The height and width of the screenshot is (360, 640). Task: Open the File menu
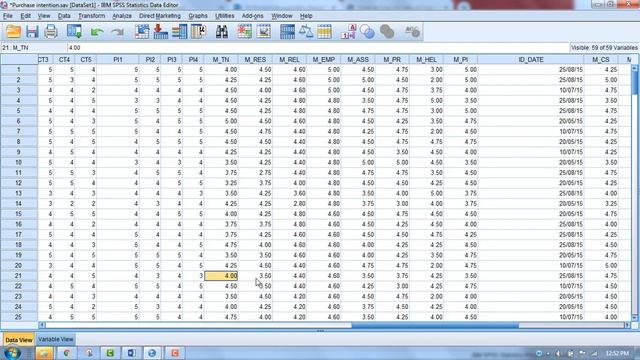(8, 16)
